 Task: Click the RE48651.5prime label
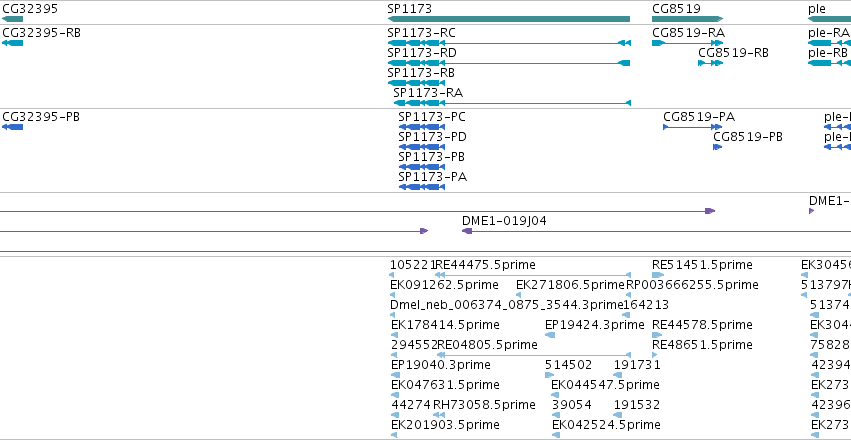point(702,345)
